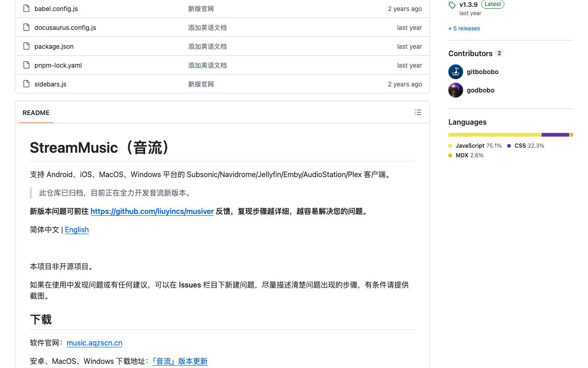Click the pnpm-lock.yaml file icon
588x368 pixels.
(27, 65)
